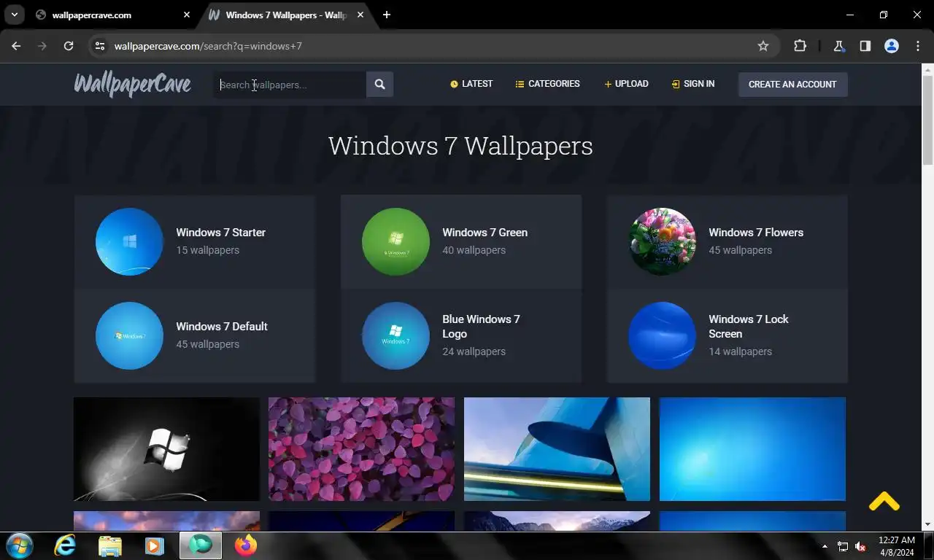Select the '40 wallpapers' count text
The height and width of the screenshot is (560, 934).
[x=474, y=250]
